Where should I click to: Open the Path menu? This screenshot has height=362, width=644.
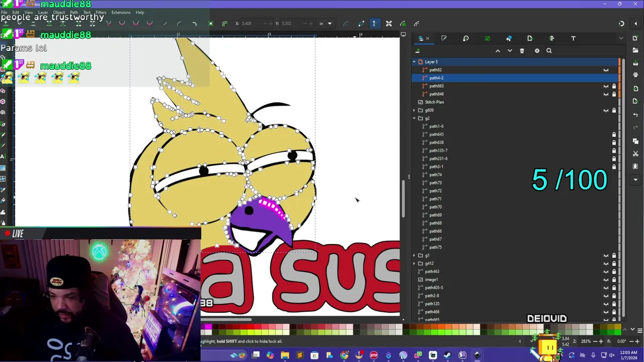[74, 13]
